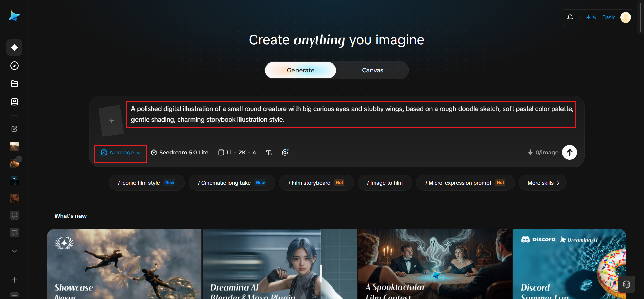Expand More skills
Screen dimensions: 644x299
click(x=542, y=183)
